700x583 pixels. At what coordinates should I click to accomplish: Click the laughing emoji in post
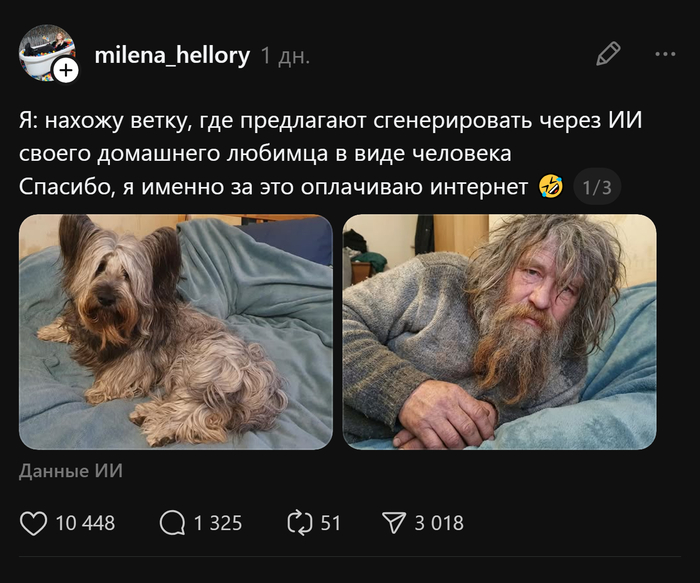click(551, 187)
